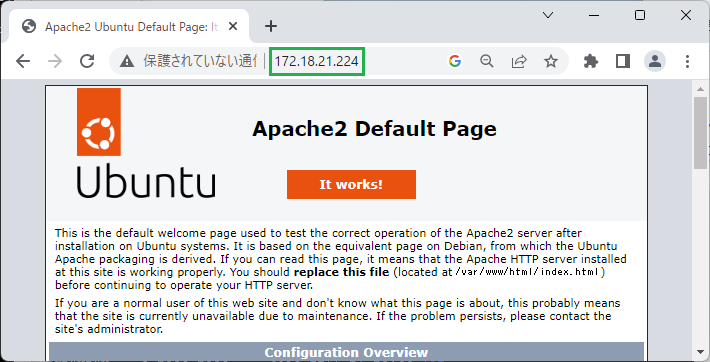The image size is (710, 362).
Task: Share this page via share icon
Action: tap(519, 61)
